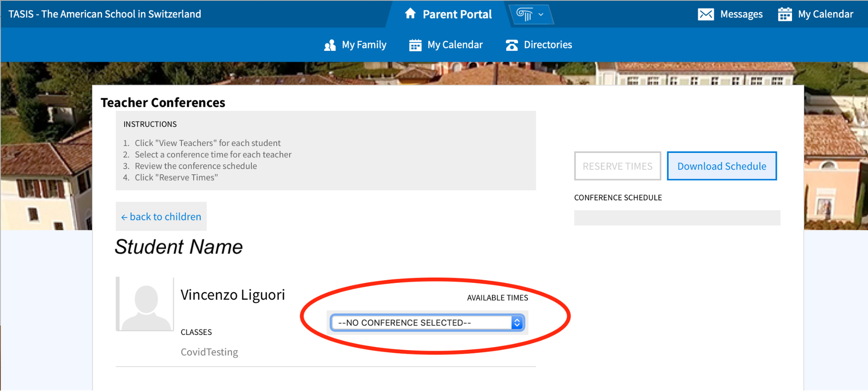The width and height of the screenshot is (868, 391).
Task: Click the empty Conference Schedule bar
Action: (x=677, y=218)
